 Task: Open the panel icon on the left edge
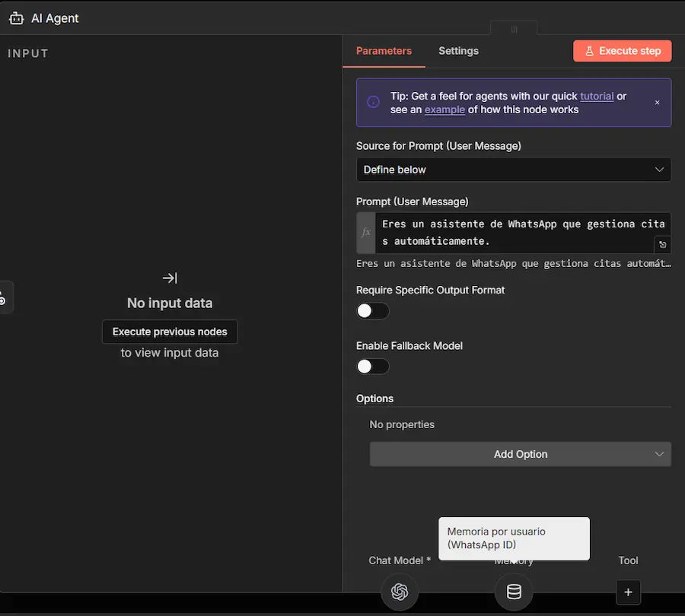(3, 297)
